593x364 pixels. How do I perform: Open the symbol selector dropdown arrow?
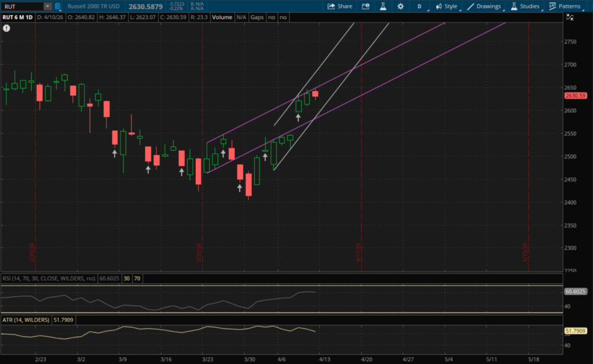[x=47, y=6]
